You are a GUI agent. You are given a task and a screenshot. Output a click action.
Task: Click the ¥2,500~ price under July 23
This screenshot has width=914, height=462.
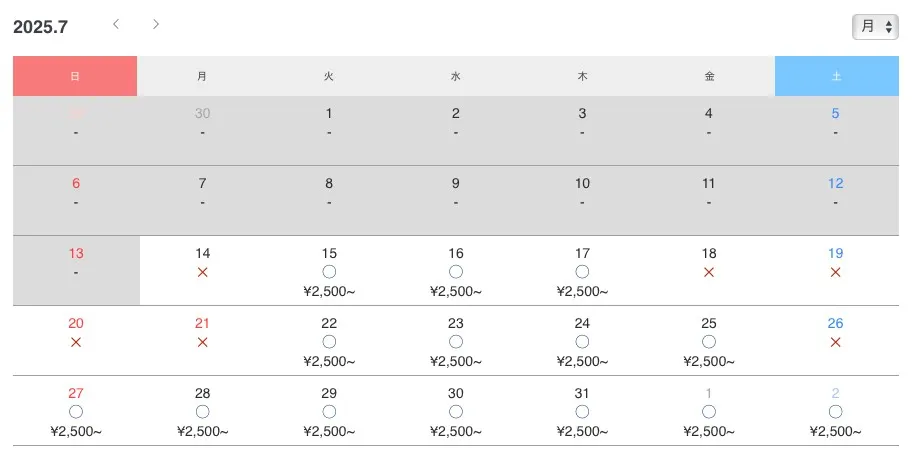click(x=456, y=362)
